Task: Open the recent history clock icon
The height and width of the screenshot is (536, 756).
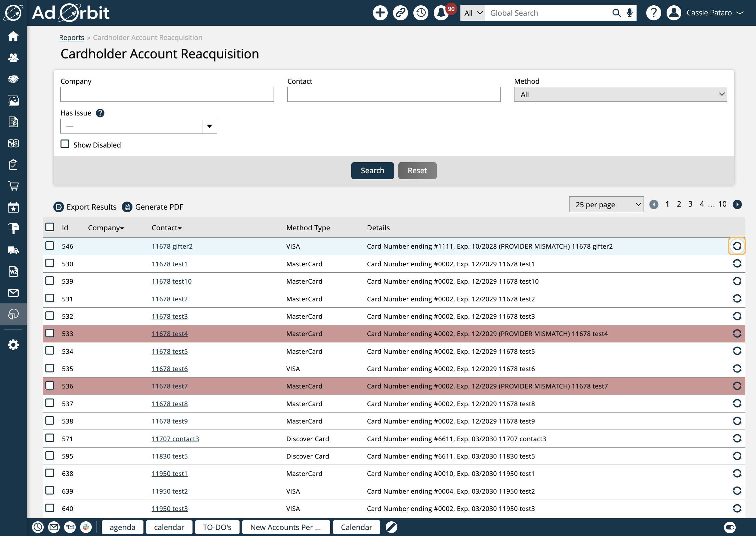Action: coord(421,13)
